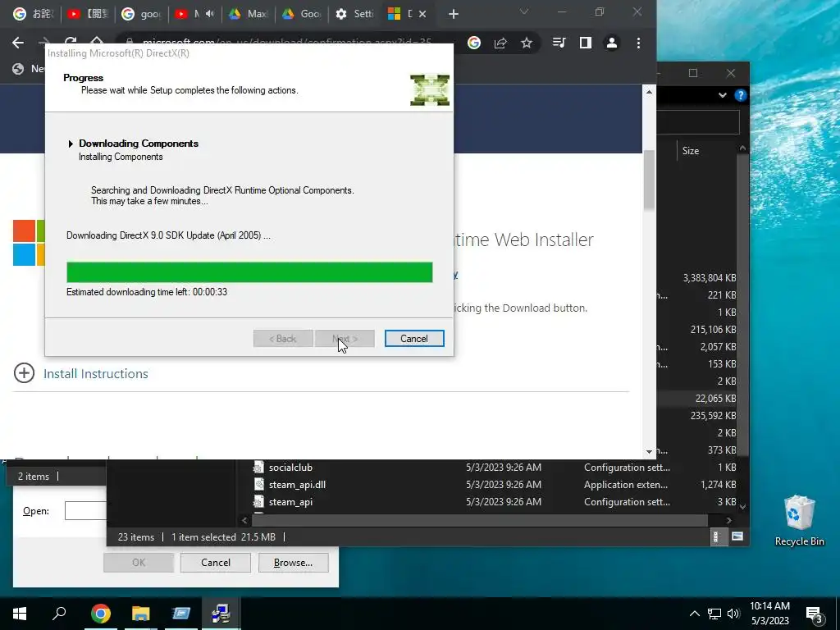Click the Chrome home icon

(97, 41)
